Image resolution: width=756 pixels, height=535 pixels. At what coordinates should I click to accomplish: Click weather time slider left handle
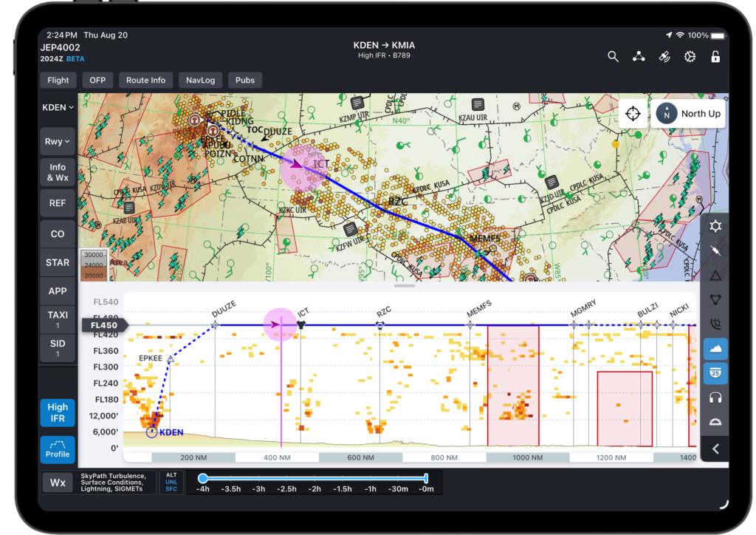tap(203, 478)
